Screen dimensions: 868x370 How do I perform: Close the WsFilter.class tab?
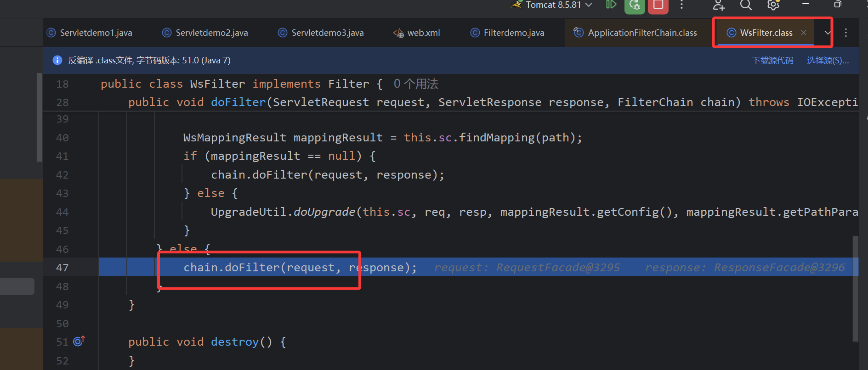tap(804, 33)
